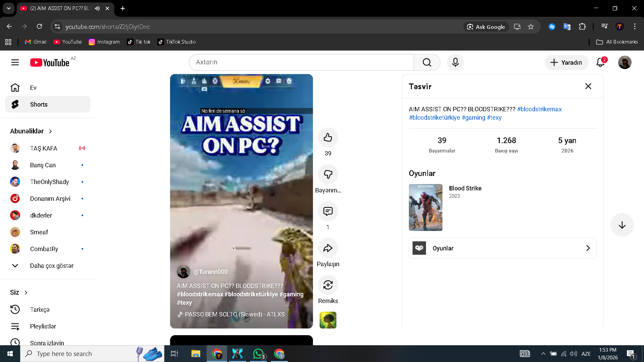Open Chrome three-dot menu

pyautogui.click(x=635, y=26)
